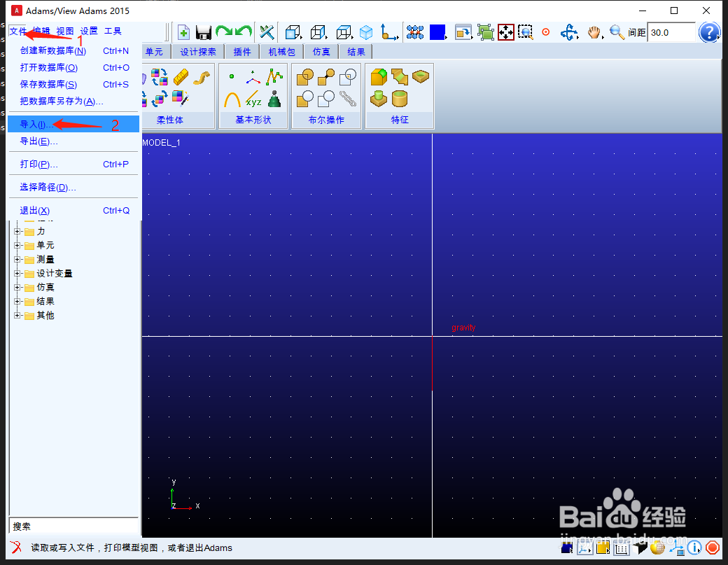Expand the 设计变量 folder in tree
The width and height of the screenshot is (728, 565).
click(x=17, y=274)
